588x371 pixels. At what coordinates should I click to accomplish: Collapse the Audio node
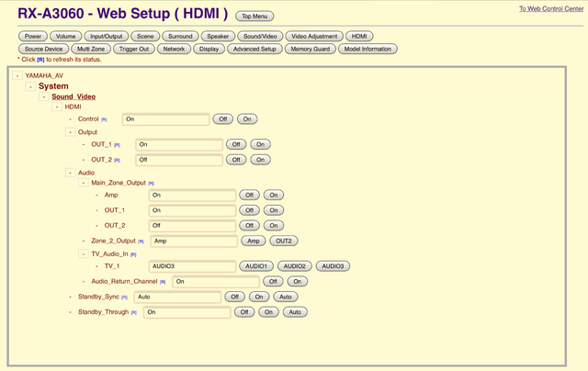[x=70, y=173]
